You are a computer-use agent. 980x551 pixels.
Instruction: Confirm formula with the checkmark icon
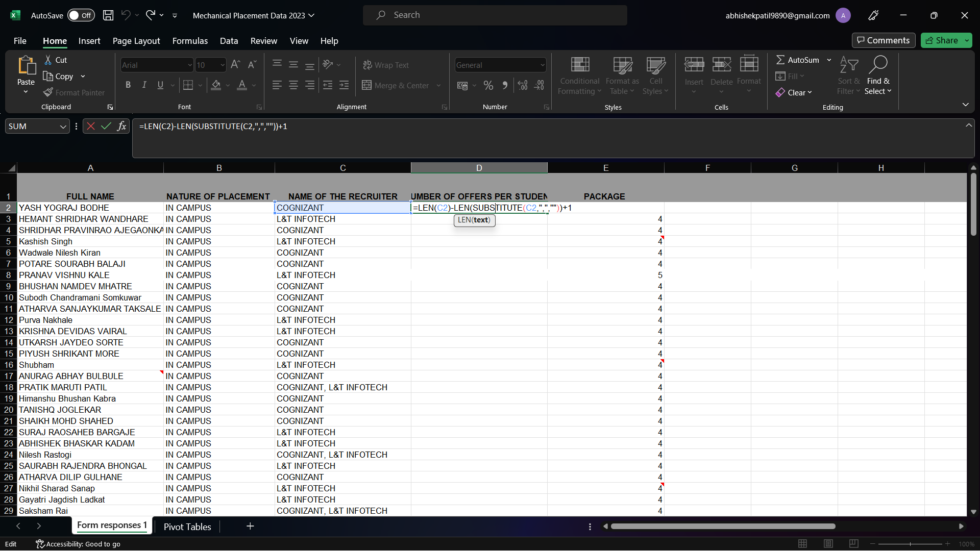click(106, 126)
